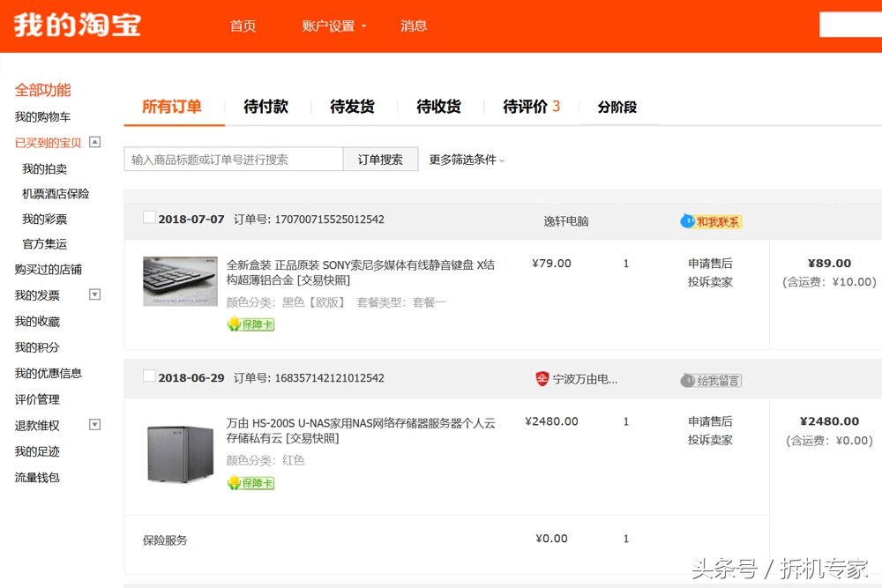Open 我的彩票 in sidebar

coord(44,219)
